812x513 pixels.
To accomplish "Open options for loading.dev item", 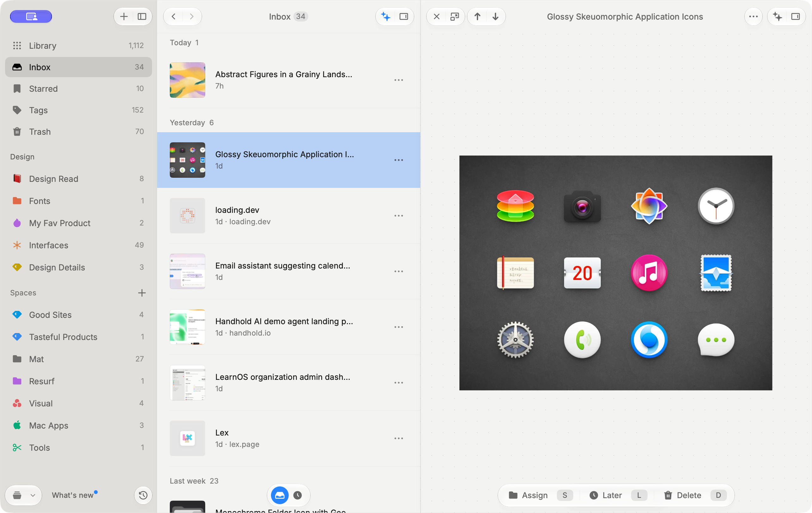I will (399, 215).
